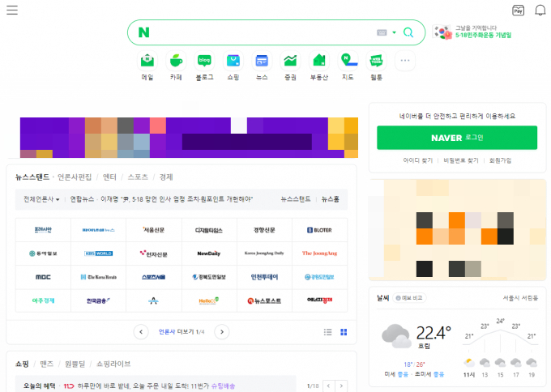
Task: Open the 비밀번호 찾기 link
Action: 461,160
